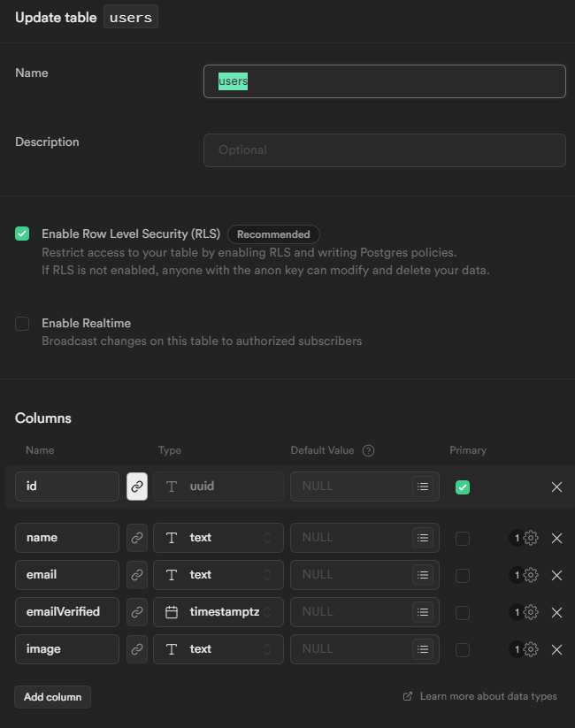The height and width of the screenshot is (728, 575).
Task: Click the foreign key link icon for id
Action: pos(137,486)
